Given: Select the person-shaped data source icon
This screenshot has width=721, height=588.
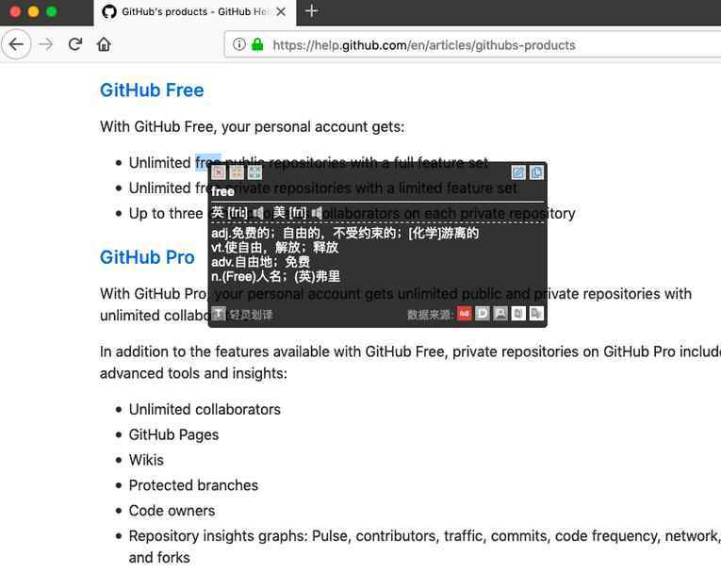Looking at the screenshot, I should (500, 314).
